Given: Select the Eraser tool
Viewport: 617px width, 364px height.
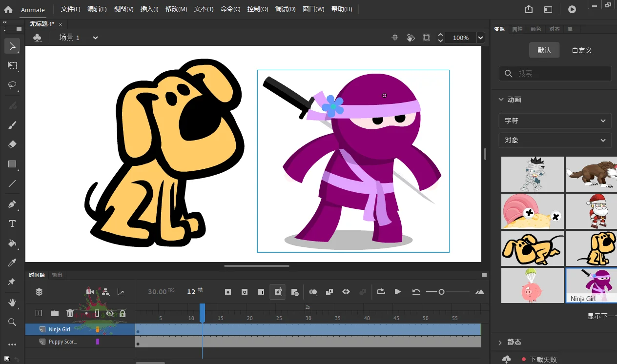Looking at the screenshot, I should (12, 144).
